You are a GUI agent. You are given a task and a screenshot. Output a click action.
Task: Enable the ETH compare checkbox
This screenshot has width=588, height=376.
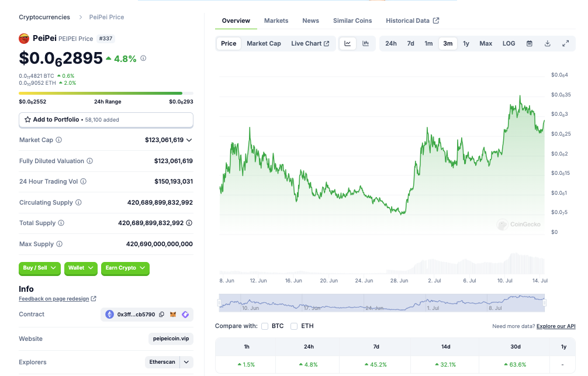click(x=294, y=326)
